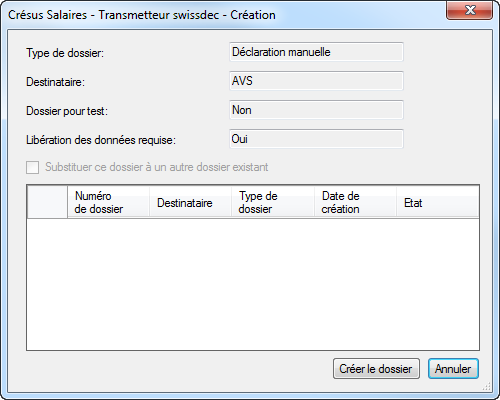Click the Crésus Salaires title bar
Screen dimensions: 500x400
(x=142, y=15)
